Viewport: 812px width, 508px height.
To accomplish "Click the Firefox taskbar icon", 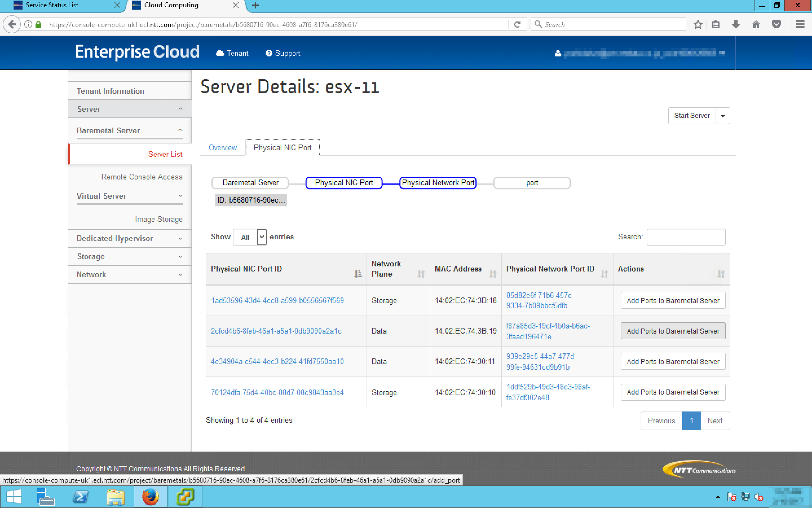I will pos(150,497).
